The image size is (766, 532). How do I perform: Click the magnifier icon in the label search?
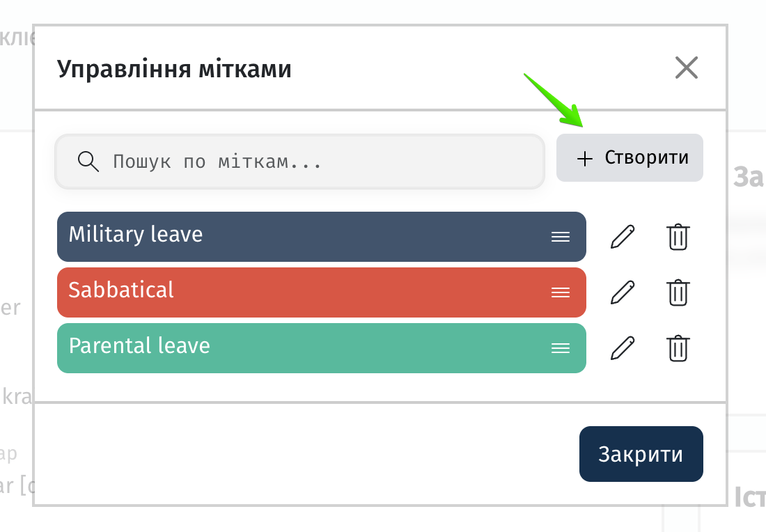click(88, 162)
